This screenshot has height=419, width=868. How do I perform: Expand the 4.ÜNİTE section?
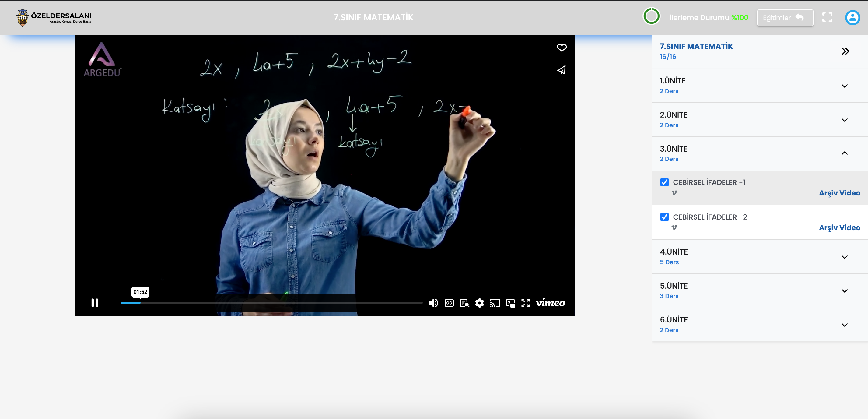click(844, 257)
